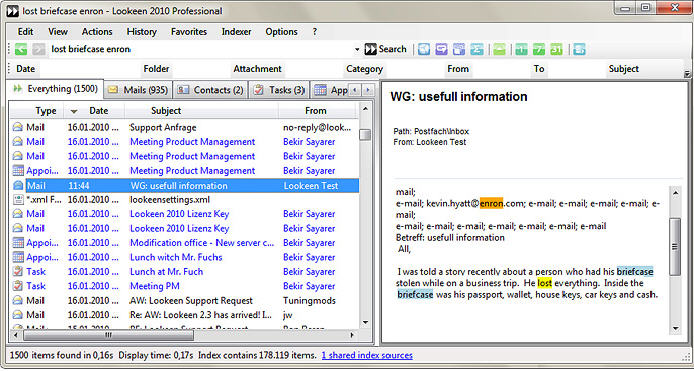Image resolution: width=694 pixels, height=371 pixels.
Task: Click mail icon of WG: usefull information row
Action: [x=18, y=186]
